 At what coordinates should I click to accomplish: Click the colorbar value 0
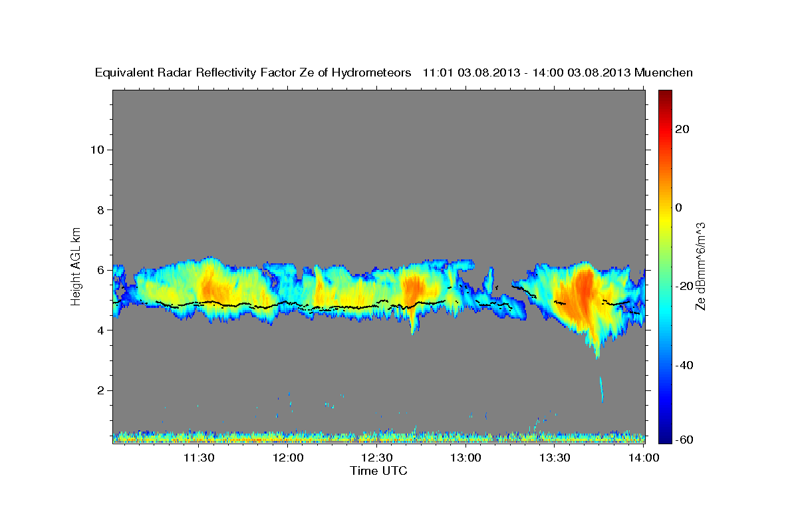click(x=679, y=207)
